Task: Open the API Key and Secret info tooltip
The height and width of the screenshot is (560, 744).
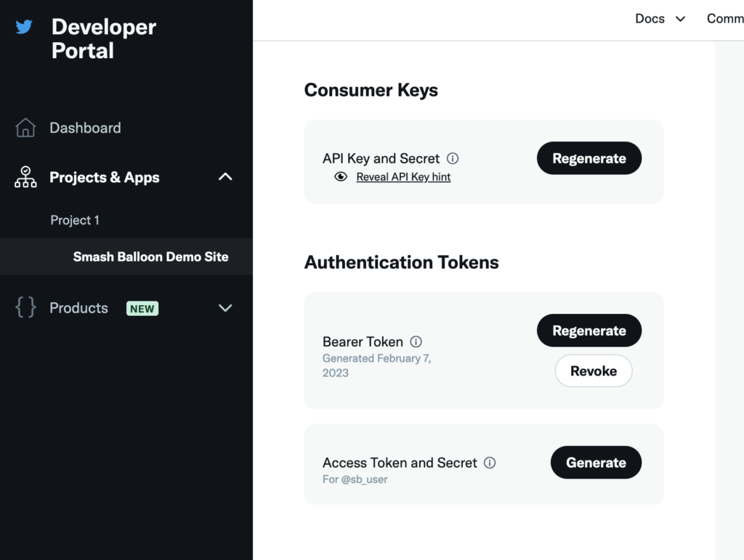Action: click(453, 158)
